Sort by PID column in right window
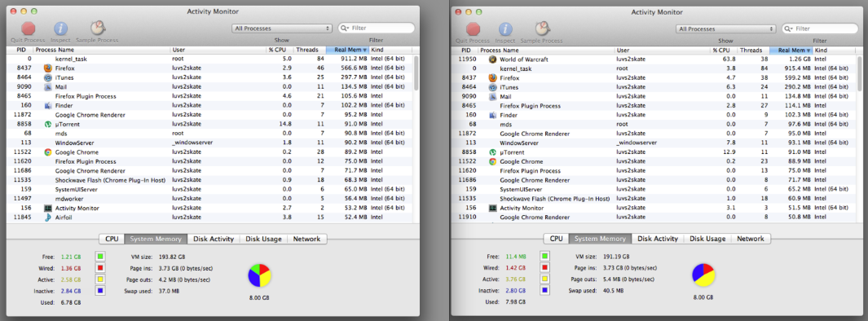This screenshot has height=321, width=868. pyautogui.click(x=465, y=51)
